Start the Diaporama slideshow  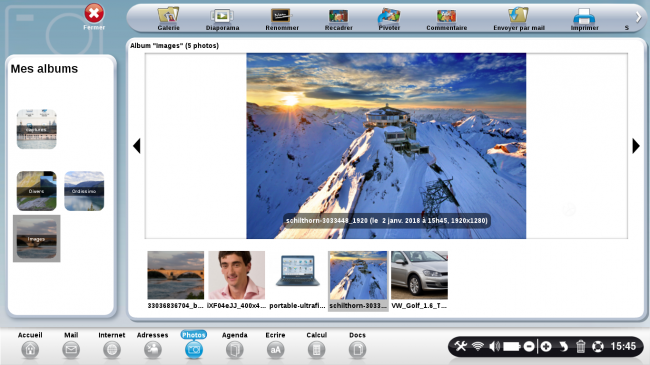[x=222, y=19]
